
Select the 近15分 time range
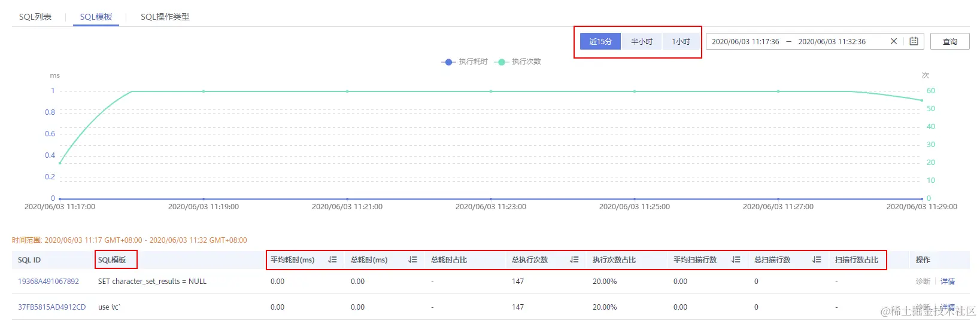[600, 41]
